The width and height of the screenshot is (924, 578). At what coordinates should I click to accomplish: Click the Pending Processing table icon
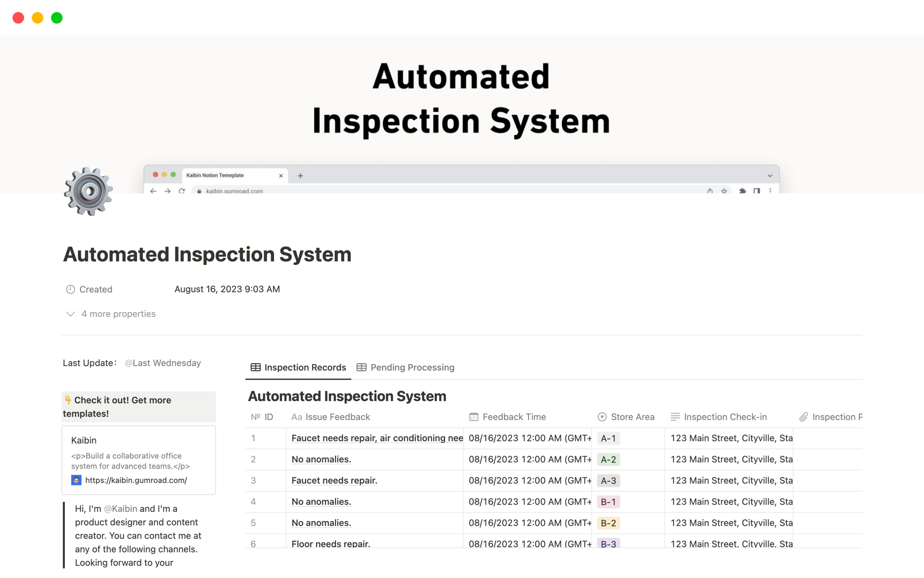click(x=361, y=368)
